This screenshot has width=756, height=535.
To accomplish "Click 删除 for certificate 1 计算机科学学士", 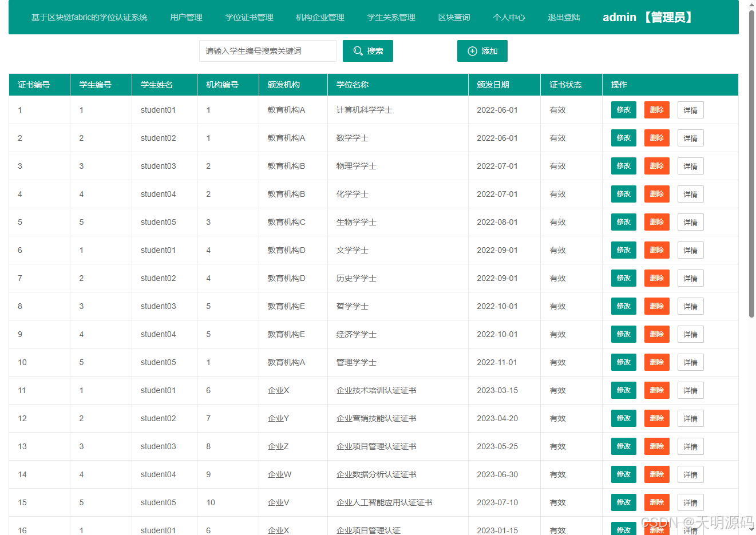I will (657, 110).
